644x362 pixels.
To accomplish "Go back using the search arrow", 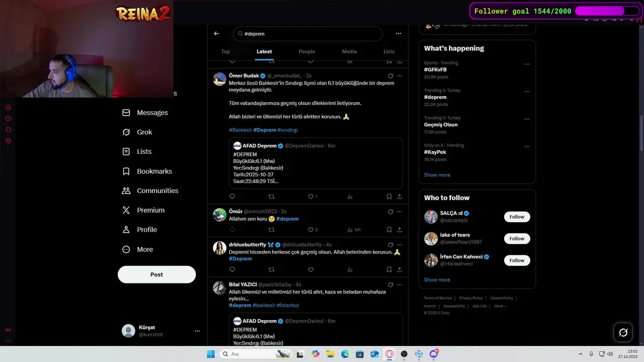I will pos(216,34).
